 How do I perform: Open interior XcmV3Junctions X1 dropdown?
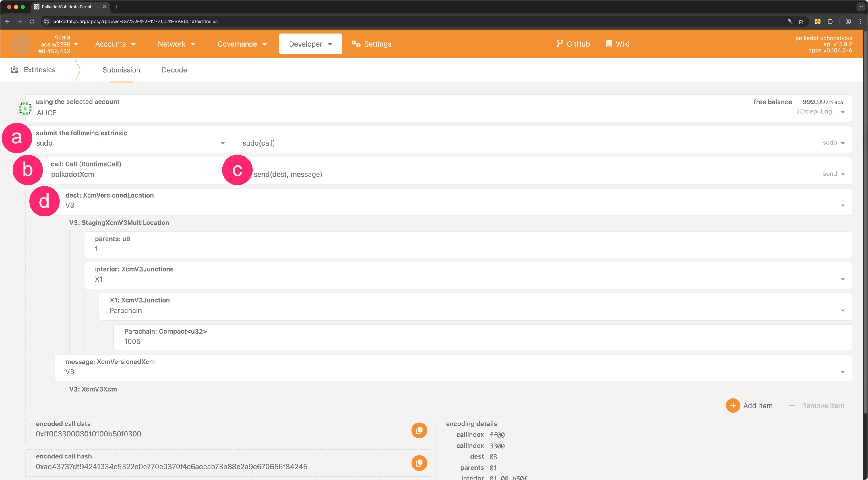pyautogui.click(x=843, y=279)
